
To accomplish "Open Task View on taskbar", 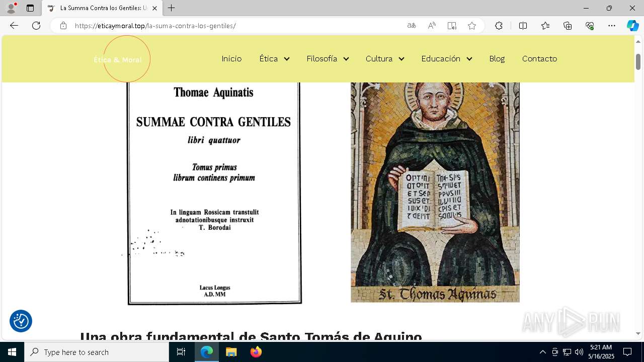I will 181,352.
